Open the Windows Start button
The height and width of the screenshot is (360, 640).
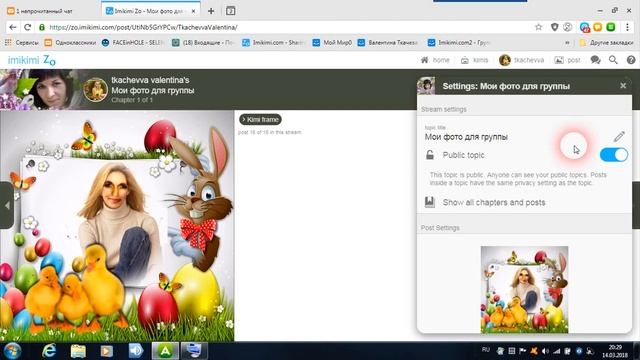[12, 351]
